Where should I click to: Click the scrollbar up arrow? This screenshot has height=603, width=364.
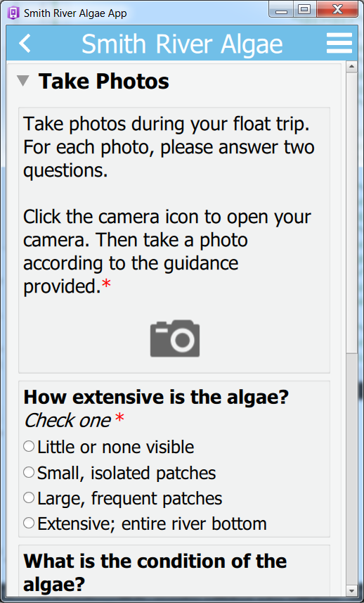tap(352, 68)
